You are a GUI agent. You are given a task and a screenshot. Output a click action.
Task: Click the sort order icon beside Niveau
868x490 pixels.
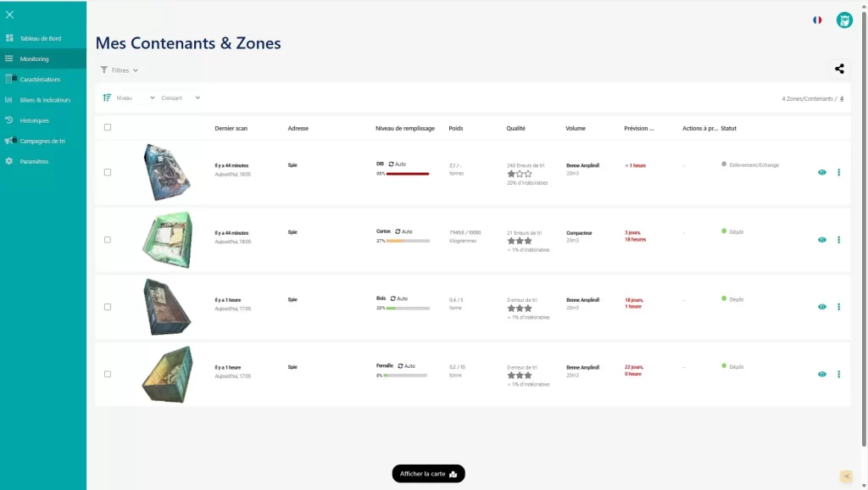pos(107,97)
